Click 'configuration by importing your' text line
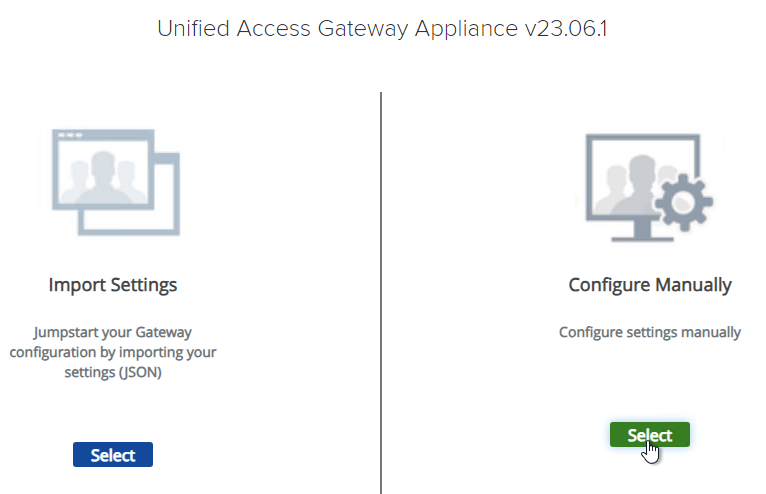 click(113, 352)
